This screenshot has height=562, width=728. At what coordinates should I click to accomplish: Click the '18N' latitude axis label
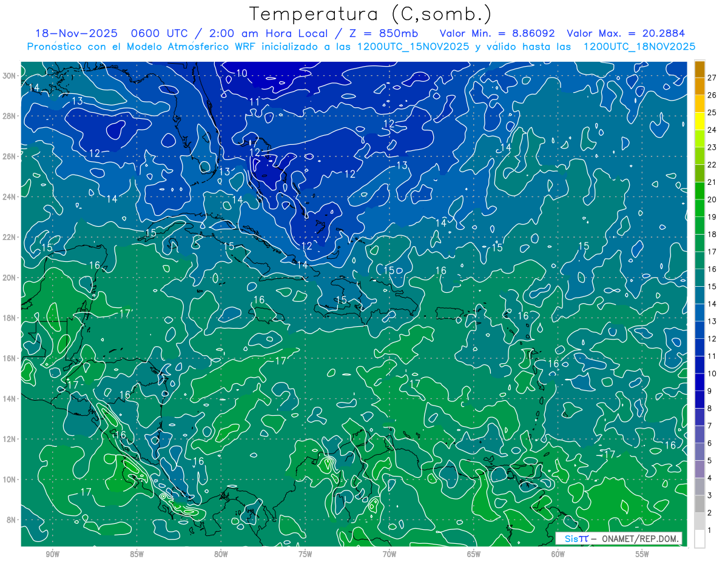[9, 318]
